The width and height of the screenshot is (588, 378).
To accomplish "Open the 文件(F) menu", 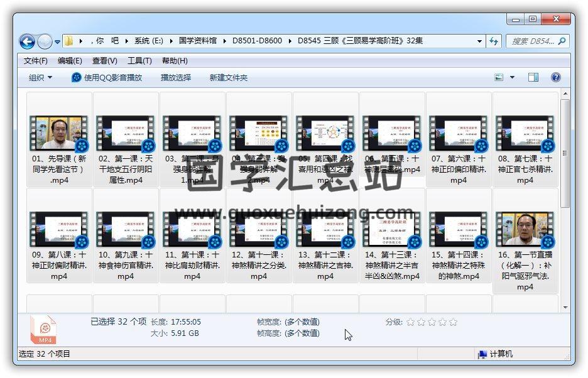I will tap(36, 61).
